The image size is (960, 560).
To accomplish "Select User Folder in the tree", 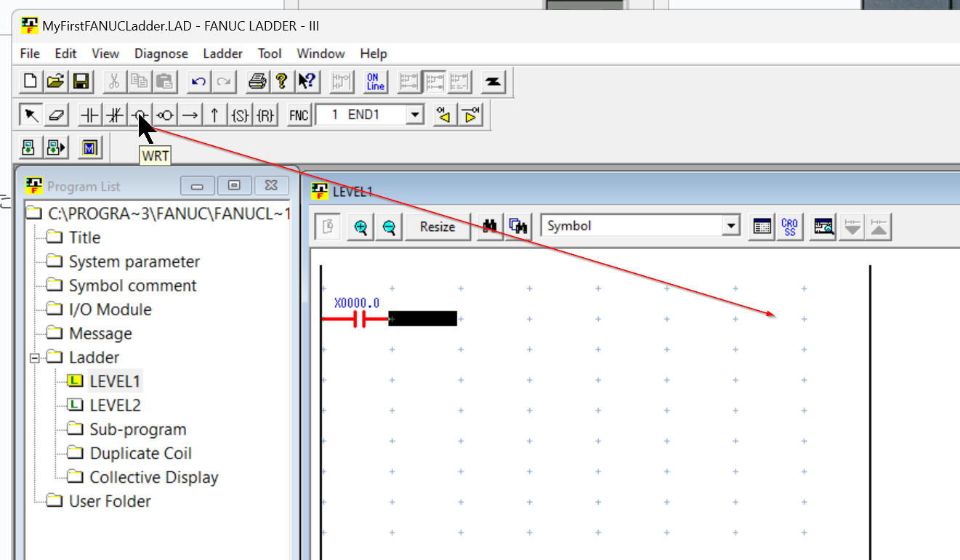I will (x=110, y=501).
